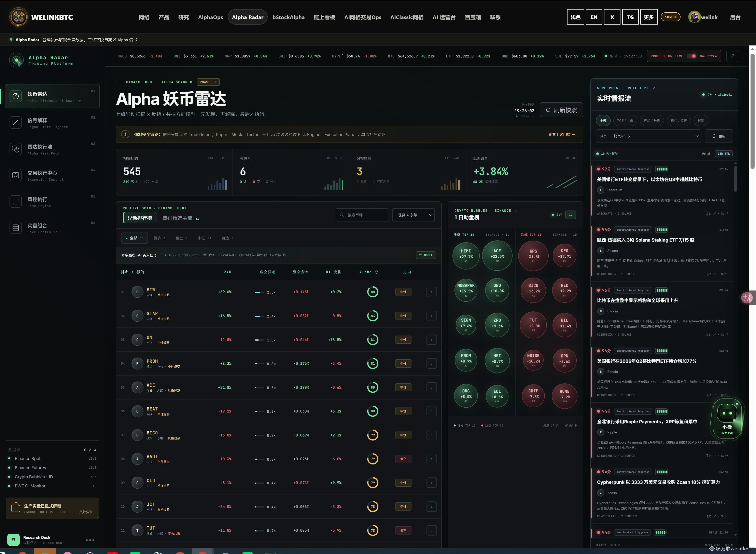Select the 自选 watchlist filter
The width and height of the screenshot is (756, 554).
click(x=227, y=238)
